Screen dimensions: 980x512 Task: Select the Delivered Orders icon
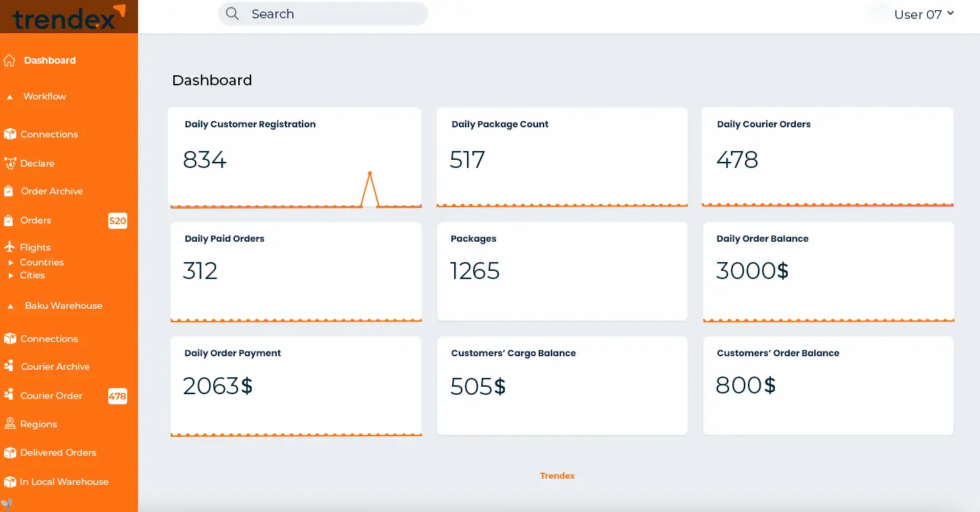(x=9, y=452)
